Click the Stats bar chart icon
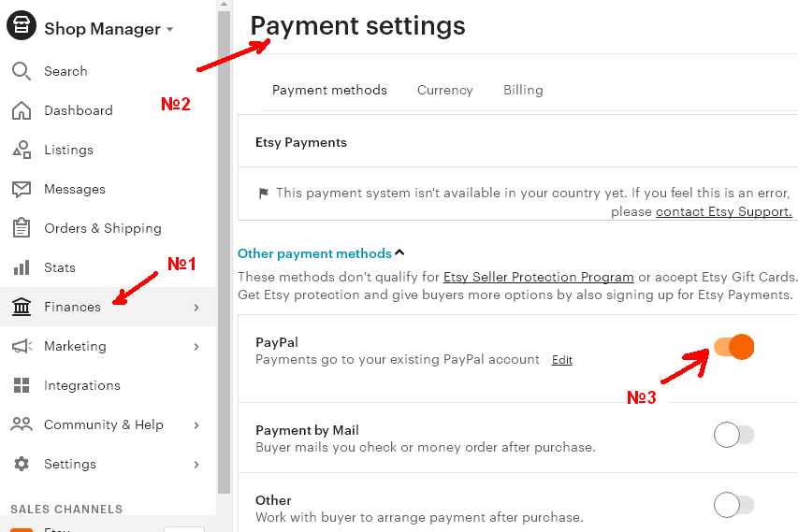Screen dimensions: 798x532 tap(22, 267)
